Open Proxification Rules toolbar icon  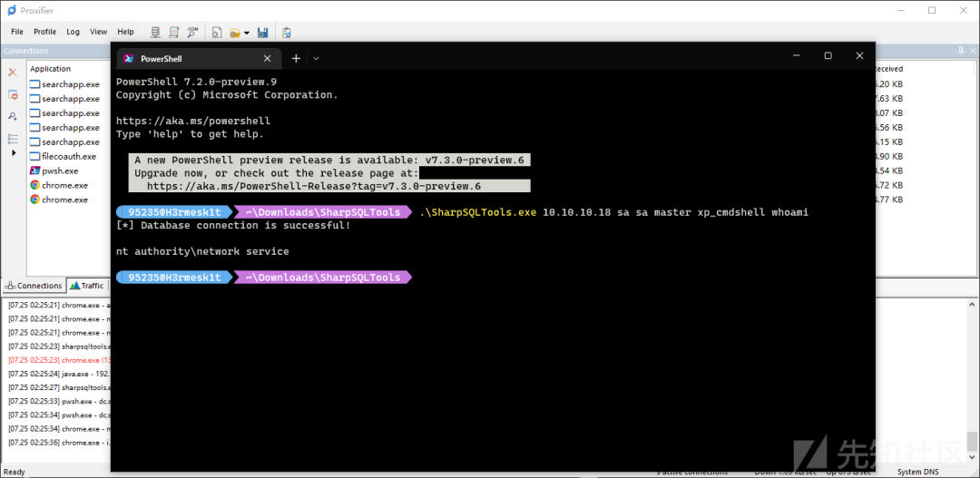click(x=174, y=32)
